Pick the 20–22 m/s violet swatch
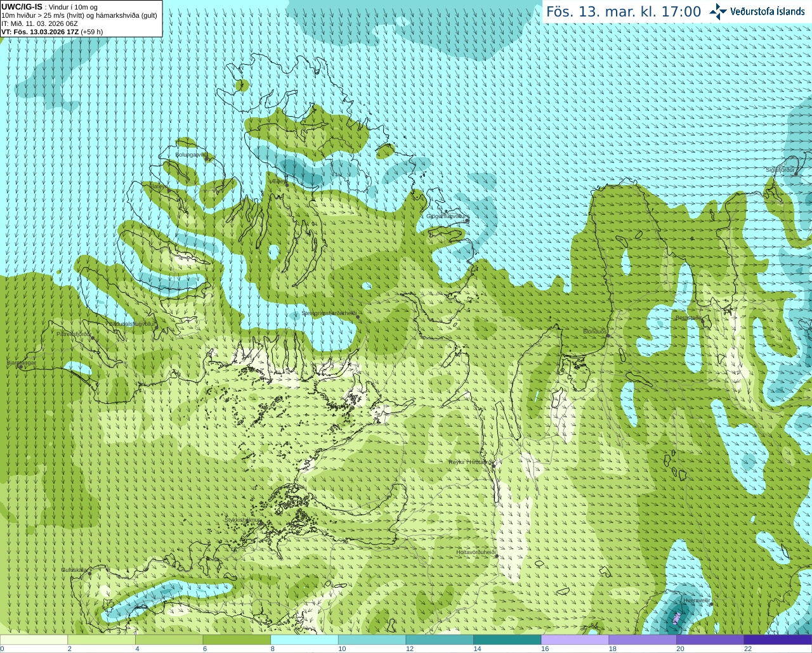The image size is (812, 653). pos(710,640)
